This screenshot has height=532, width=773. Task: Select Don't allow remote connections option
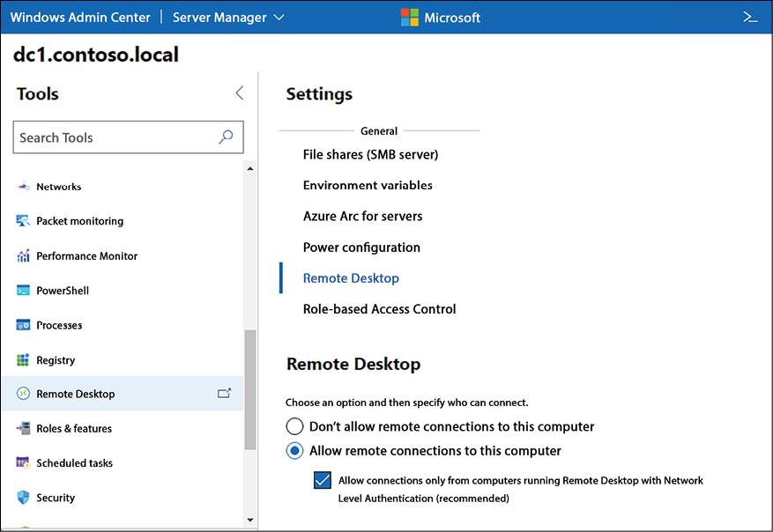tap(294, 426)
